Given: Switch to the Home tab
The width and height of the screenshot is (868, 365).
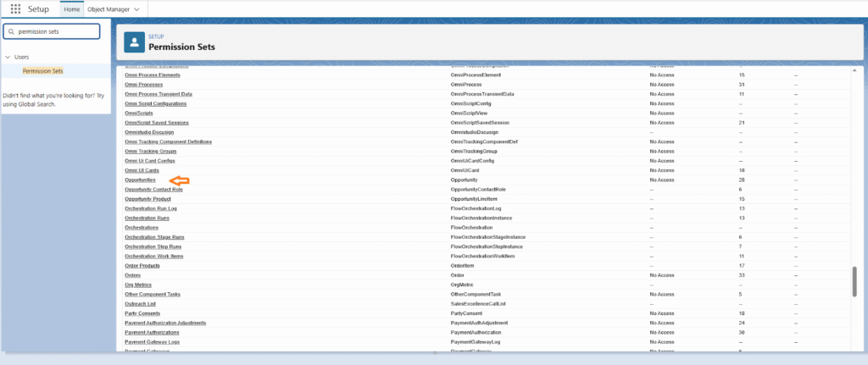Looking at the screenshot, I should (x=71, y=9).
